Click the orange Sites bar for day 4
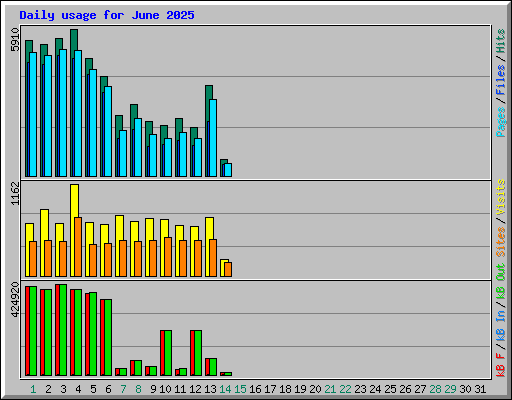 point(78,247)
